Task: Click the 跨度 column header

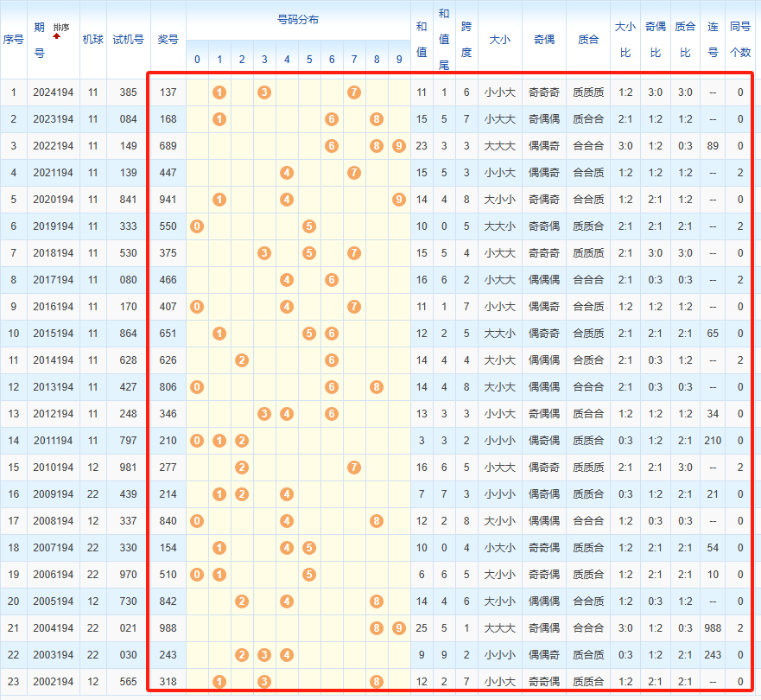Action: (466, 39)
